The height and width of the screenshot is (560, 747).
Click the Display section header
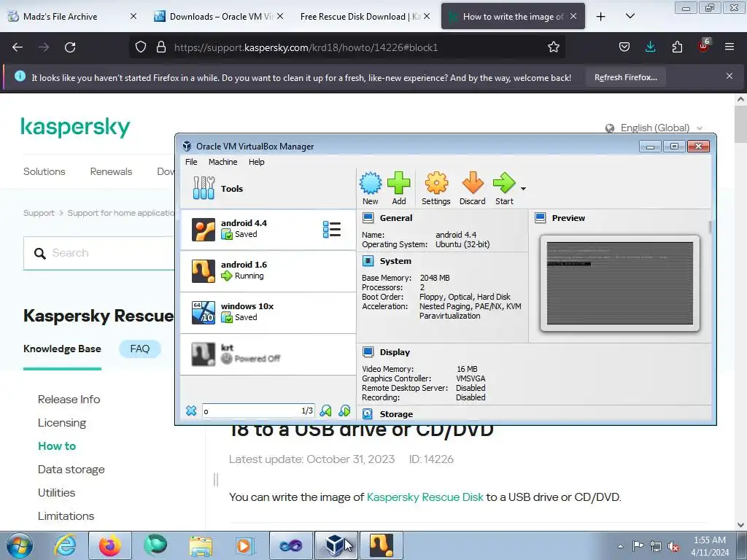click(395, 352)
